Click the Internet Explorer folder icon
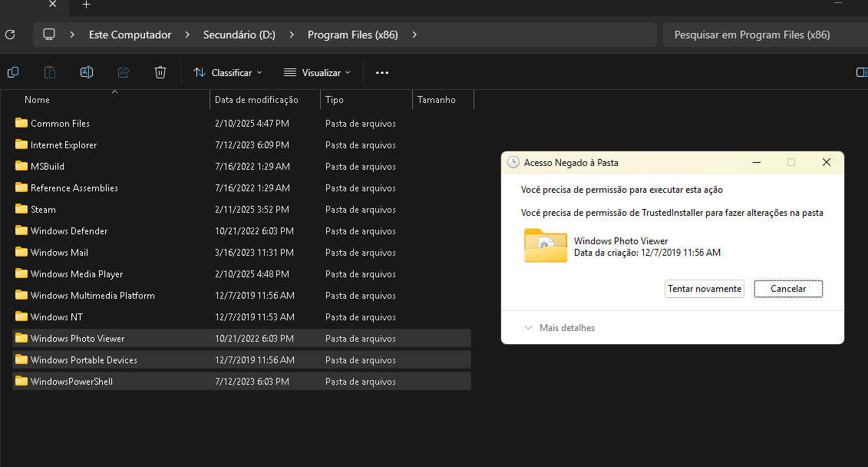The width and height of the screenshot is (868, 467). (21, 144)
